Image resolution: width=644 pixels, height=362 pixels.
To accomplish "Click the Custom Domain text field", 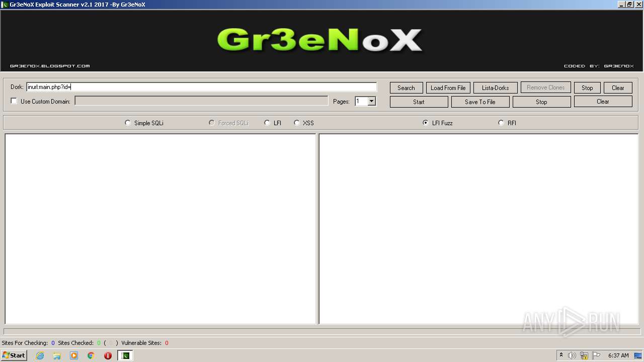I will tap(201, 101).
